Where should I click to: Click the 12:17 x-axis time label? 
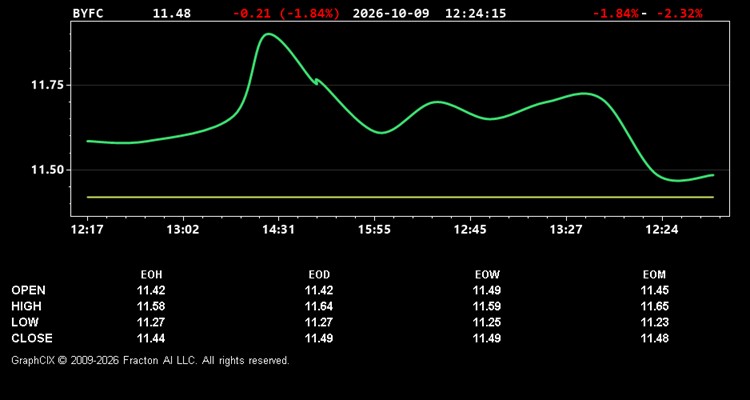[87, 230]
